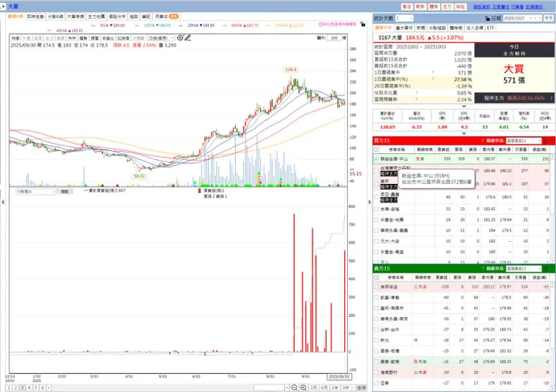
Task: Expand arrow below the statistics summary
Action: coord(464,107)
